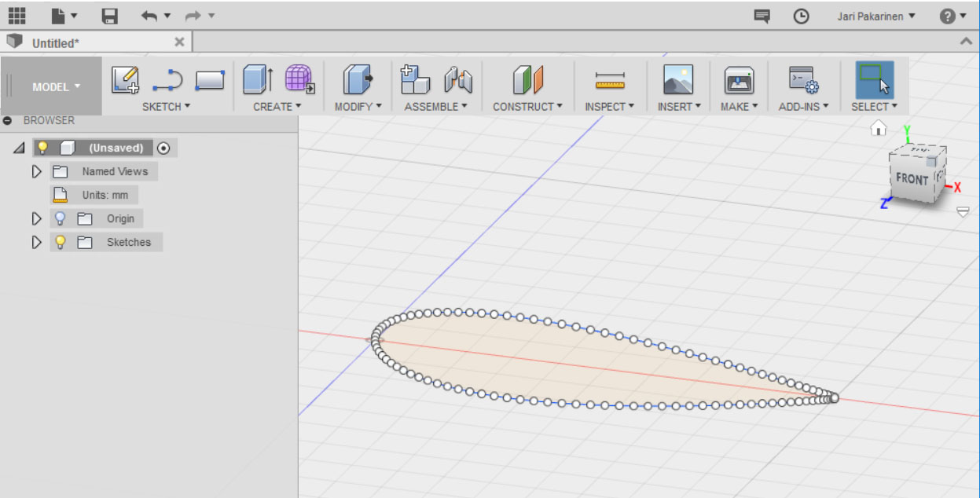The image size is (980, 498).
Task: Close the Untitled* tab
Action: click(x=179, y=42)
